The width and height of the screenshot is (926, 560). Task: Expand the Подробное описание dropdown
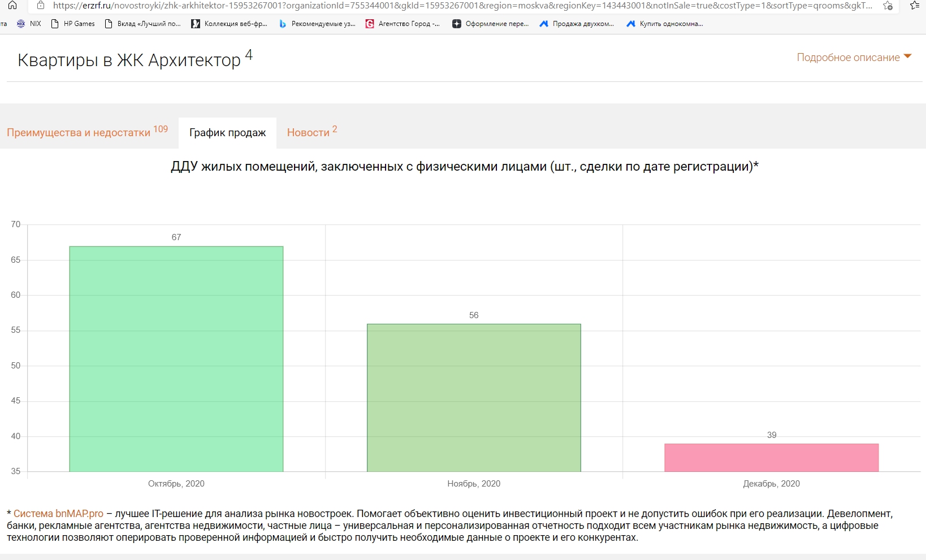[x=854, y=57]
